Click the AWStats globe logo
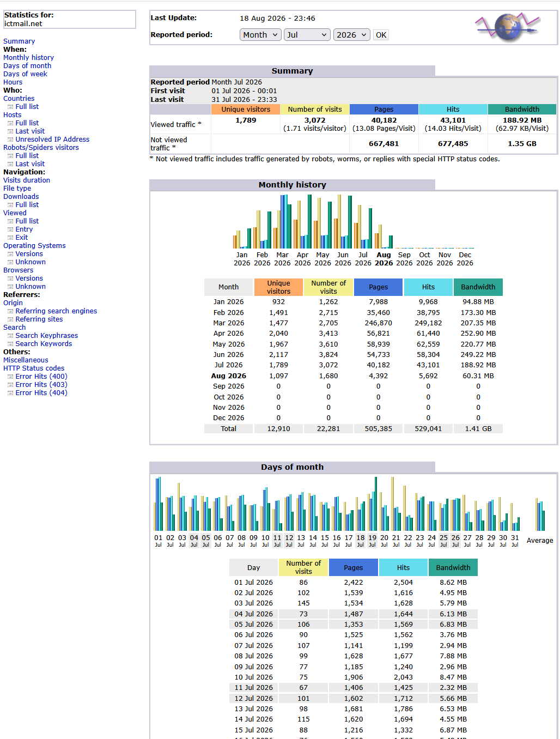The width and height of the screenshot is (560, 739). (x=508, y=28)
